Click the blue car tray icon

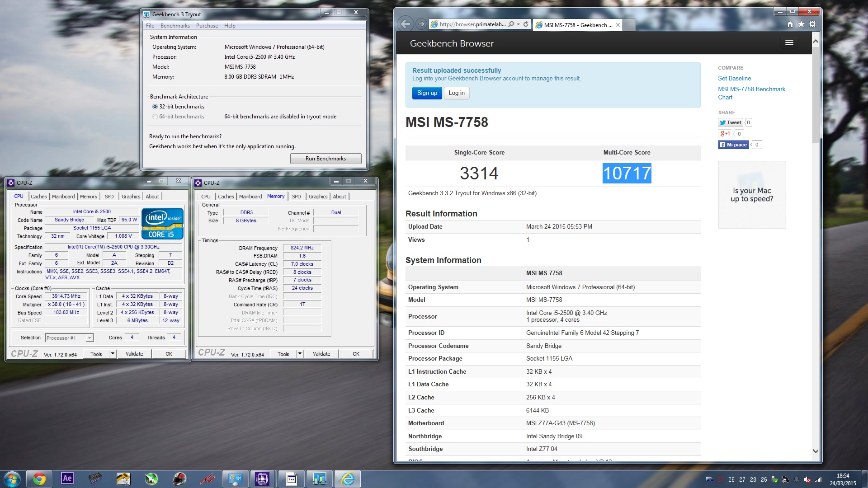709,479
